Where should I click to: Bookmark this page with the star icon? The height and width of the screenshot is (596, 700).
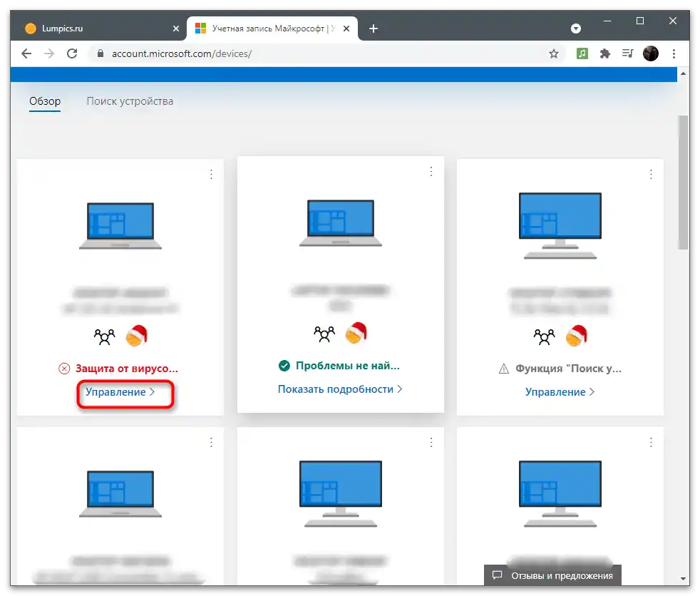point(554,54)
